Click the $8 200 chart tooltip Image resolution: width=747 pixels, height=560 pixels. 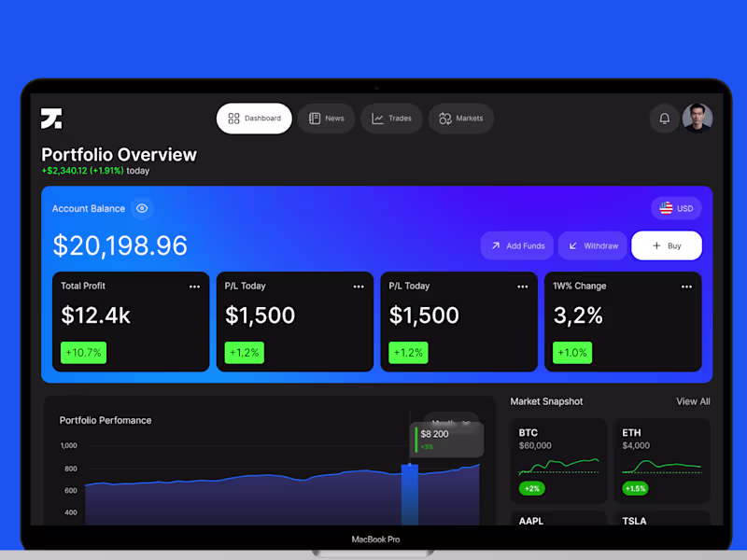(x=447, y=440)
